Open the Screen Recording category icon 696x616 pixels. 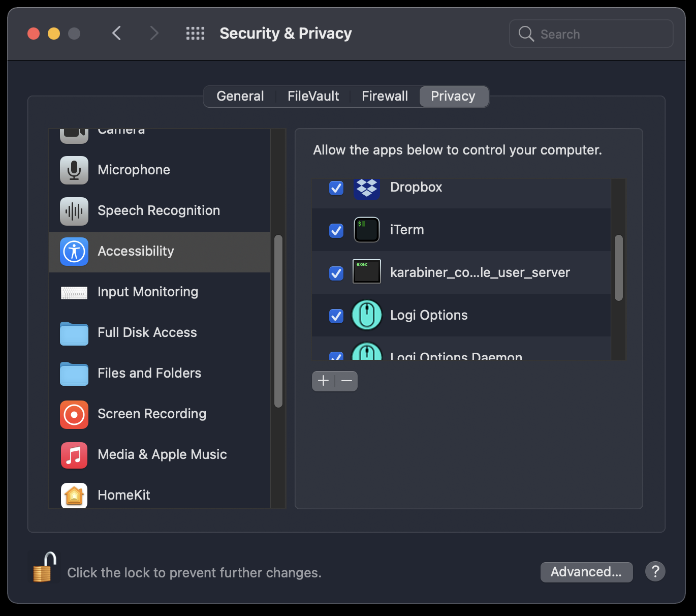coord(74,415)
